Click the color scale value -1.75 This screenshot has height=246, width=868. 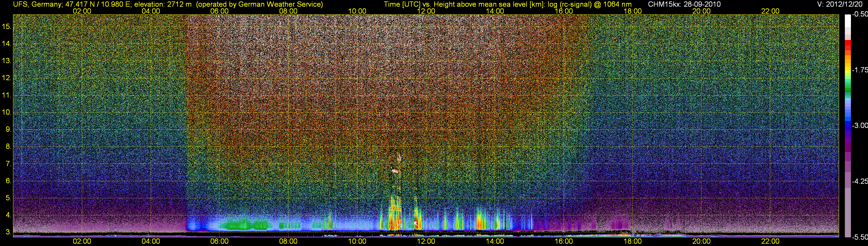point(860,70)
